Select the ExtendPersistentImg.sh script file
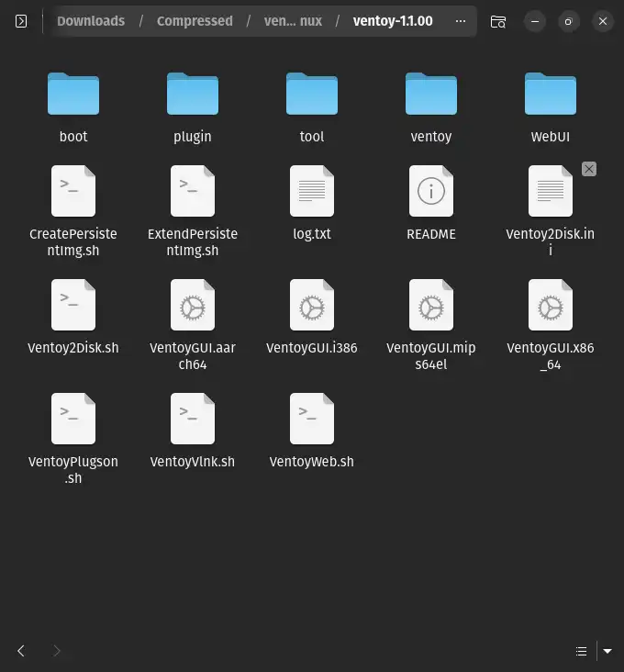This screenshot has width=624, height=672. [x=193, y=191]
